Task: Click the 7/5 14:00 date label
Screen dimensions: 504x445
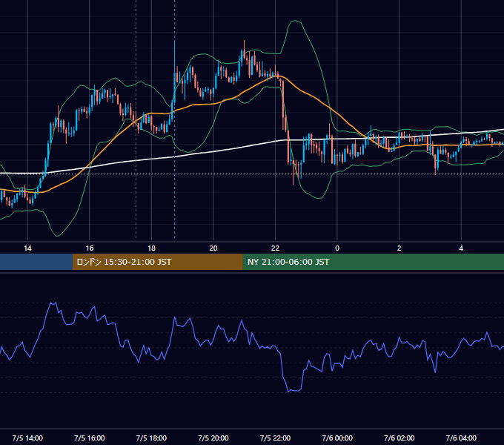Action: point(27,438)
